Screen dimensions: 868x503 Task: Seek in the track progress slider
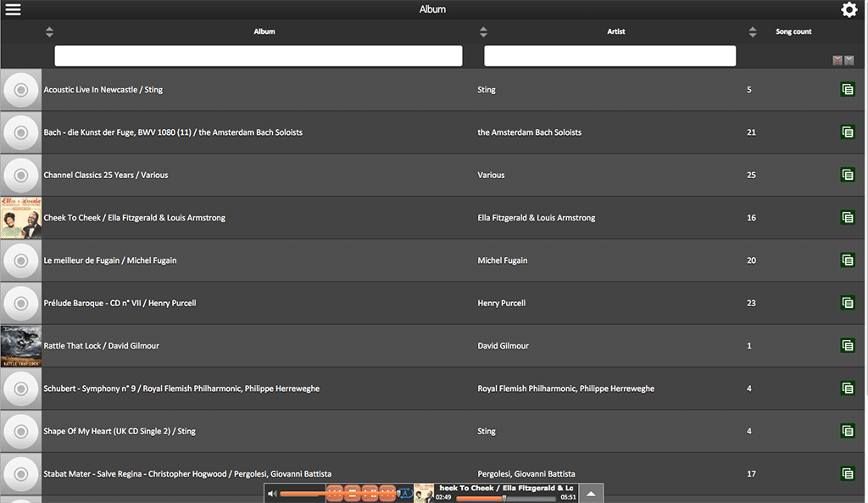tap(505, 498)
